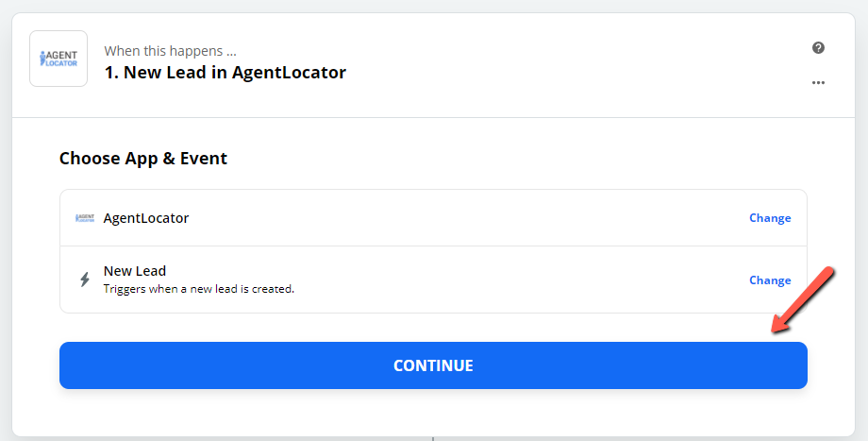This screenshot has width=868, height=441.
Task: Click Change link next to New Lead event
Action: click(x=770, y=280)
